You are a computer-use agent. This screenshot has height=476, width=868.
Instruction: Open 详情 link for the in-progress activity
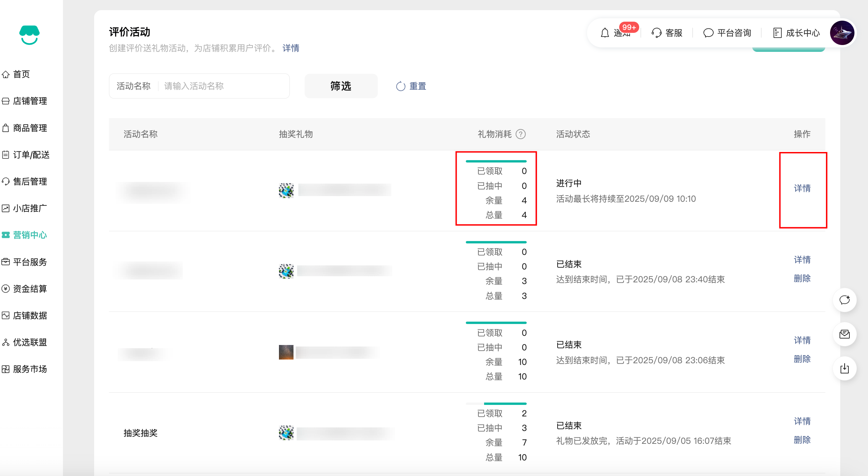(x=802, y=188)
